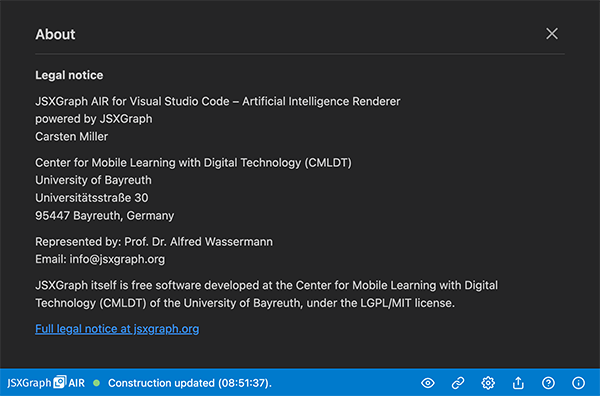Click the 'JSXGraph itself is free software' paragraph
Viewport: 600px width, 396px height.
(x=267, y=294)
